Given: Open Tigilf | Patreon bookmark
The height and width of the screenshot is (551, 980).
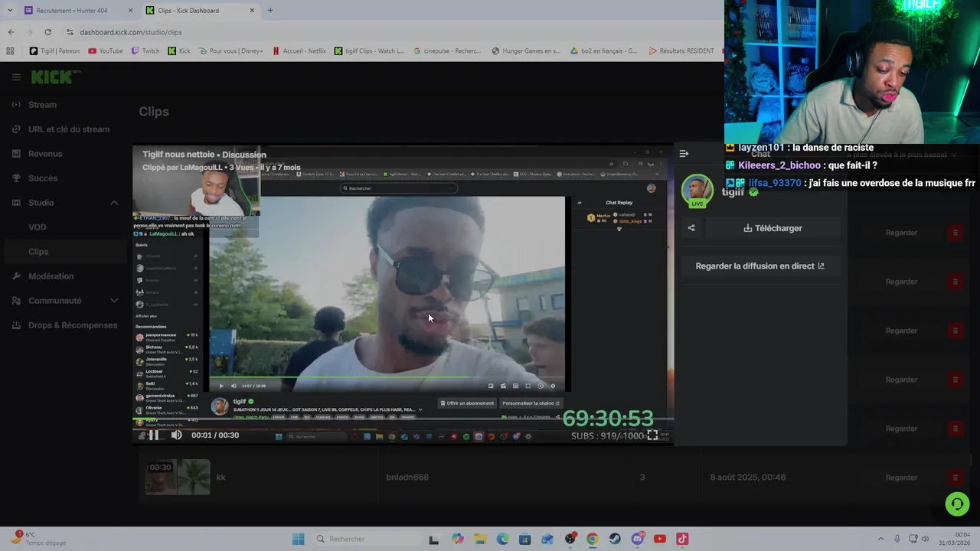Looking at the screenshot, I should click(54, 51).
